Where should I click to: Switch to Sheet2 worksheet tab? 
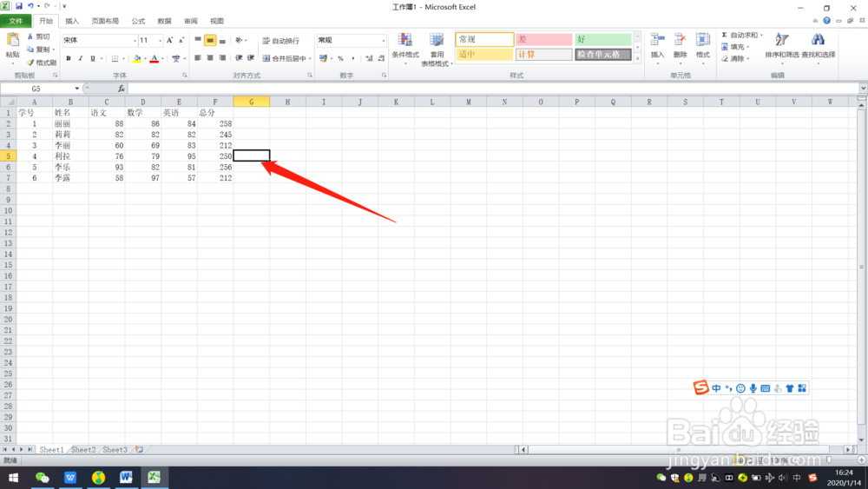tap(83, 450)
